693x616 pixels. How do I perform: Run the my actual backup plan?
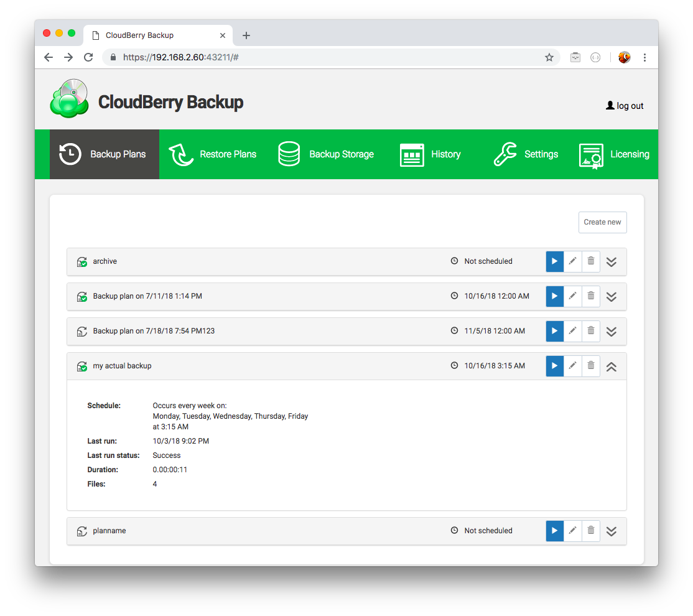tap(555, 366)
